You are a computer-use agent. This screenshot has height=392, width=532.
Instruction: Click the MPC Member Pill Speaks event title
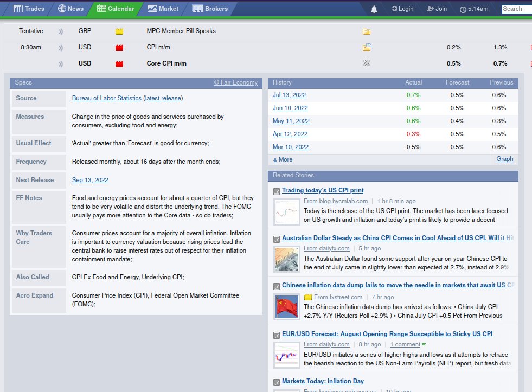pos(181,31)
